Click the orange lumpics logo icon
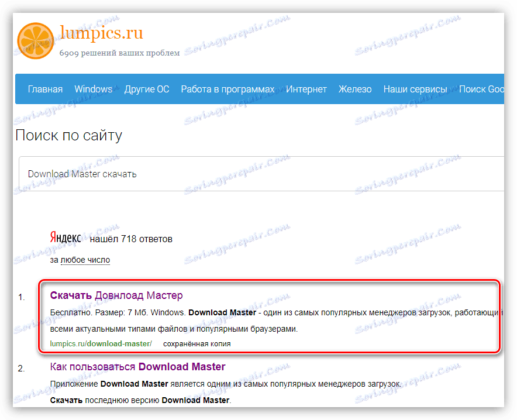This screenshot has height=420, width=517. click(x=35, y=40)
